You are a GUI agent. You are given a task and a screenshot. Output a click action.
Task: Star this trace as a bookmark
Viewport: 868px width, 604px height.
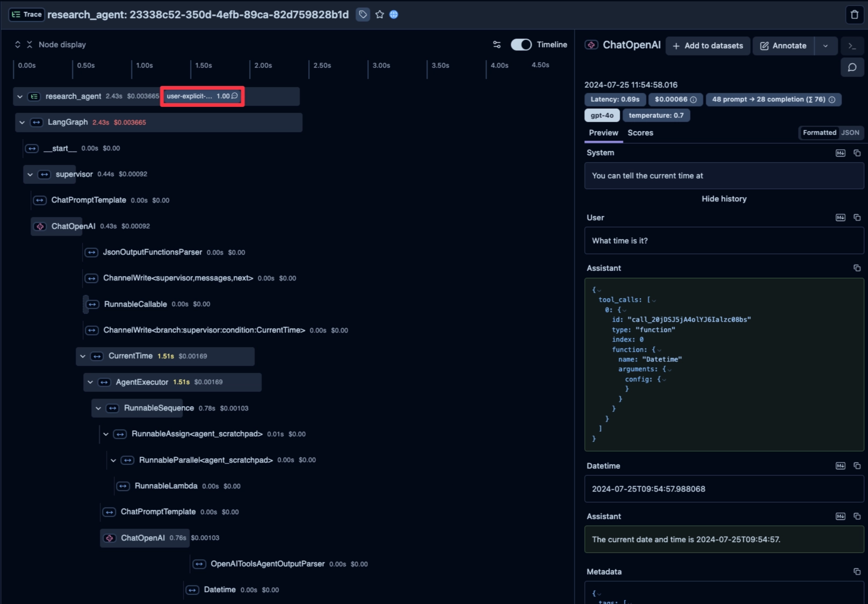coord(380,15)
